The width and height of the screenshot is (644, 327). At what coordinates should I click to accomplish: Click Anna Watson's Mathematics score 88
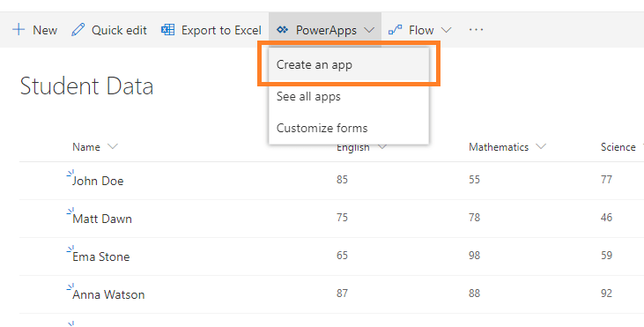(x=474, y=293)
